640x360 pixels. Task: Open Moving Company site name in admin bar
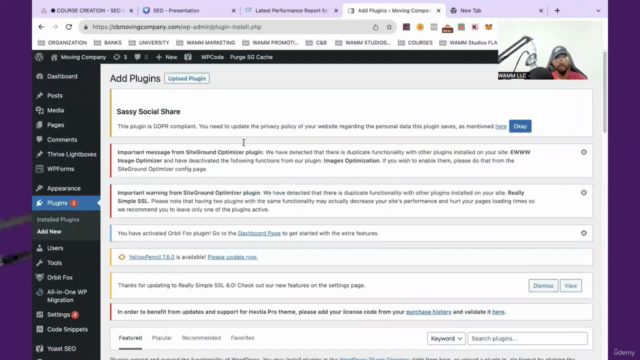(x=78, y=57)
